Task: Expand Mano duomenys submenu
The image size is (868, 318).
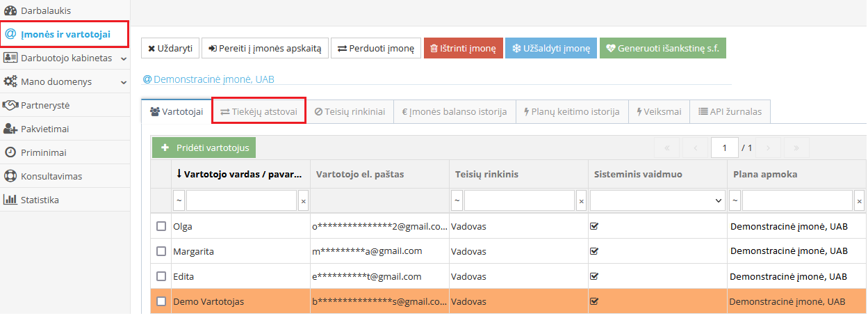Action: (123, 82)
